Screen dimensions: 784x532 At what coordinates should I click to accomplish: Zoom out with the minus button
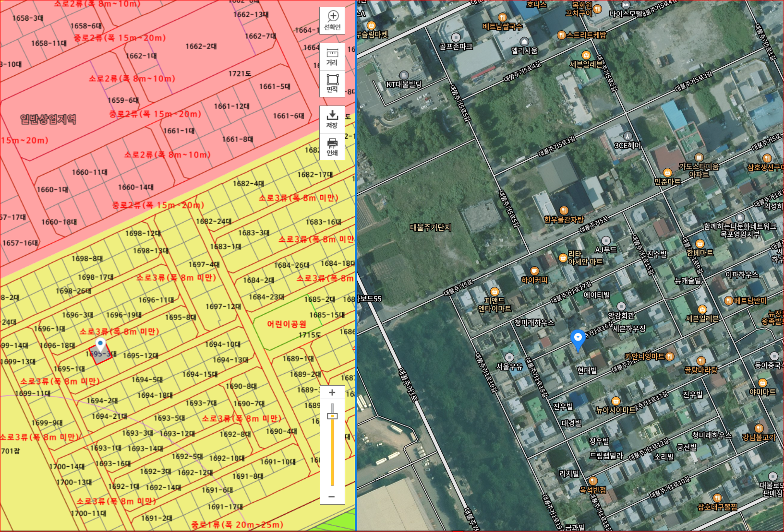332,497
